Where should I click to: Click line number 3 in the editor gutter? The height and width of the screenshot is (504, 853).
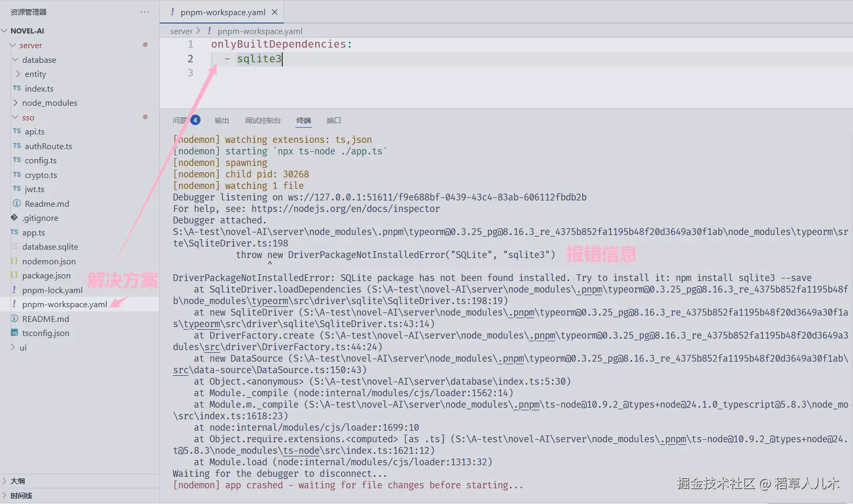point(191,73)
